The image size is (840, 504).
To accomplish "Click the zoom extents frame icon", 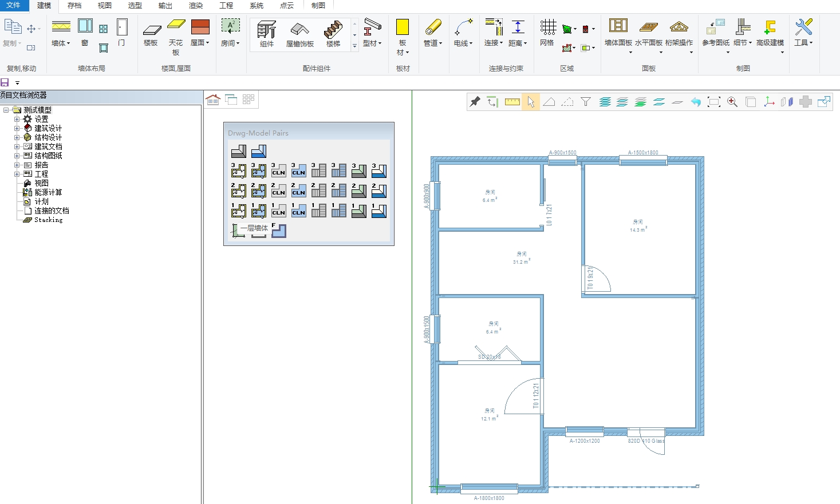I will [x=714, y=102].
